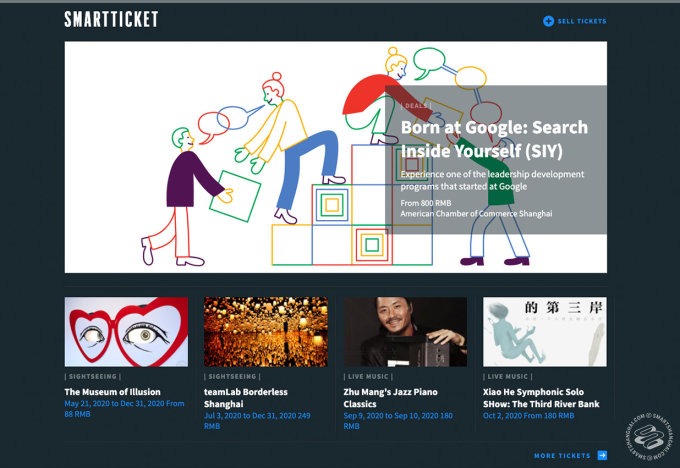Open the More Tickets link
The width and height of the screenshot is (680, 468).
click(x=562, y=455)
